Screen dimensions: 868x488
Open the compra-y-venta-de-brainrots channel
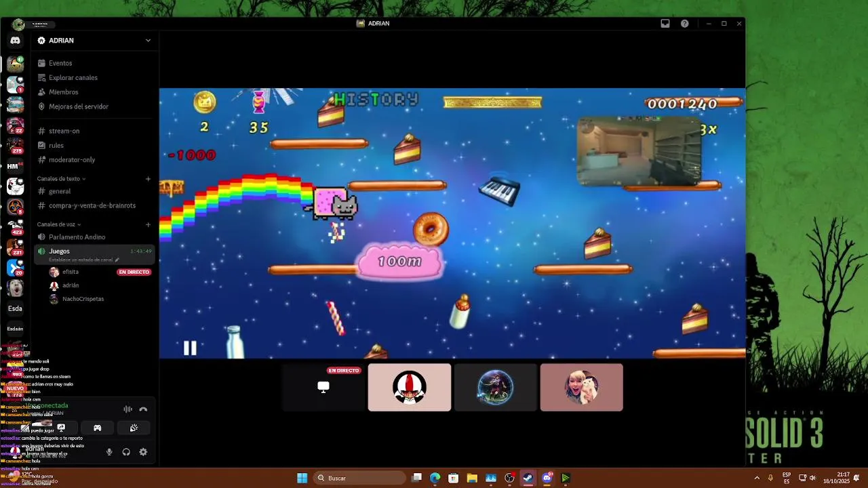point(96,205)
